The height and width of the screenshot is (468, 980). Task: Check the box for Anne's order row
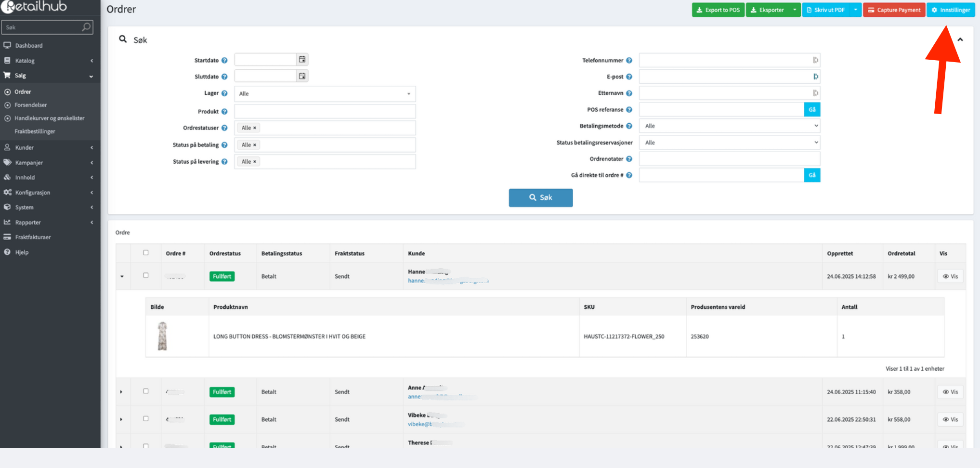tap(146, 391)
